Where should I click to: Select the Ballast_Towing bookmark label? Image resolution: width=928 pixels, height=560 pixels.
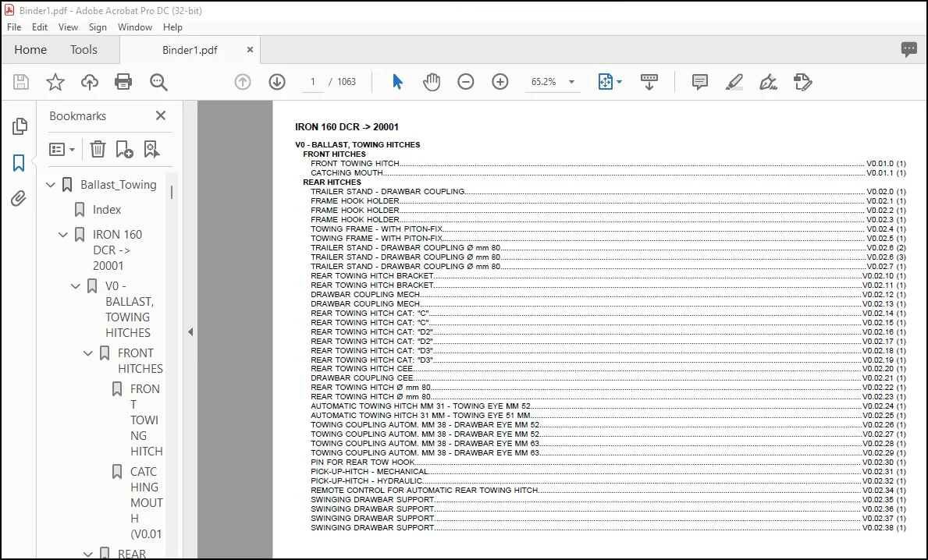pos(119,185)
